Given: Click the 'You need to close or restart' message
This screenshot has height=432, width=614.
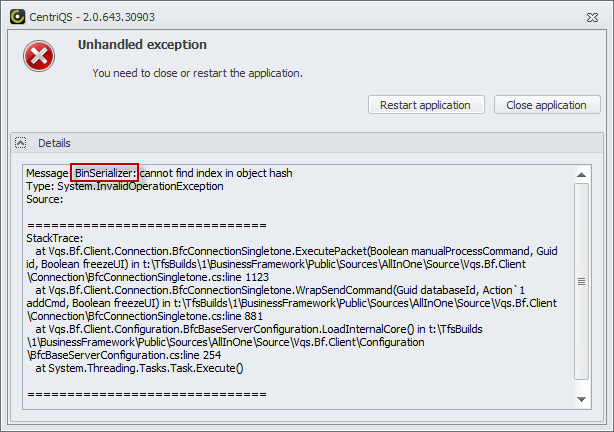Looking at the screenshot, I should coord(197,73).
